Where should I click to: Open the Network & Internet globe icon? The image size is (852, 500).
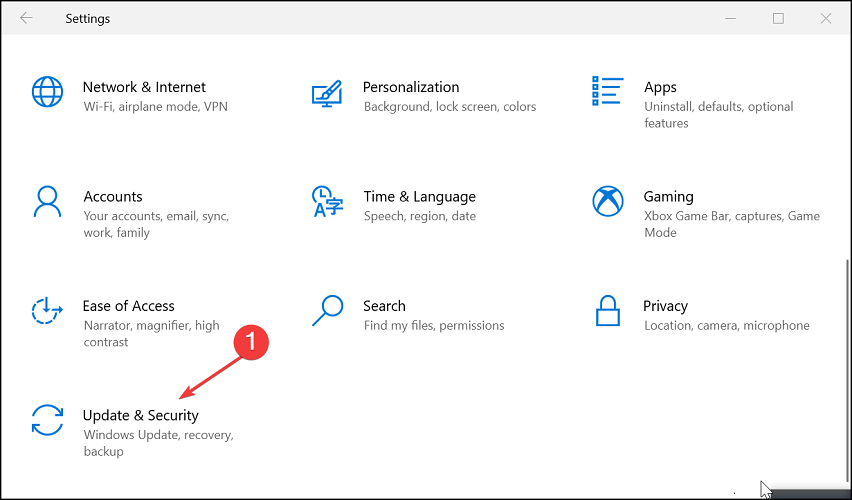(47, 91)
